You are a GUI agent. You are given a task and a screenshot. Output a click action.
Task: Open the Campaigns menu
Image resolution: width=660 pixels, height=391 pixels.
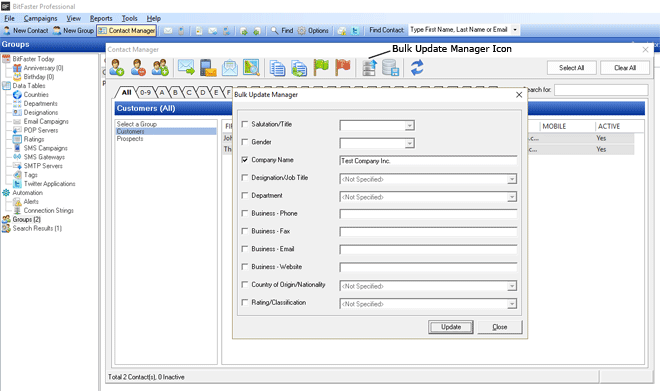pyautogui.click(x=40, y=19)
